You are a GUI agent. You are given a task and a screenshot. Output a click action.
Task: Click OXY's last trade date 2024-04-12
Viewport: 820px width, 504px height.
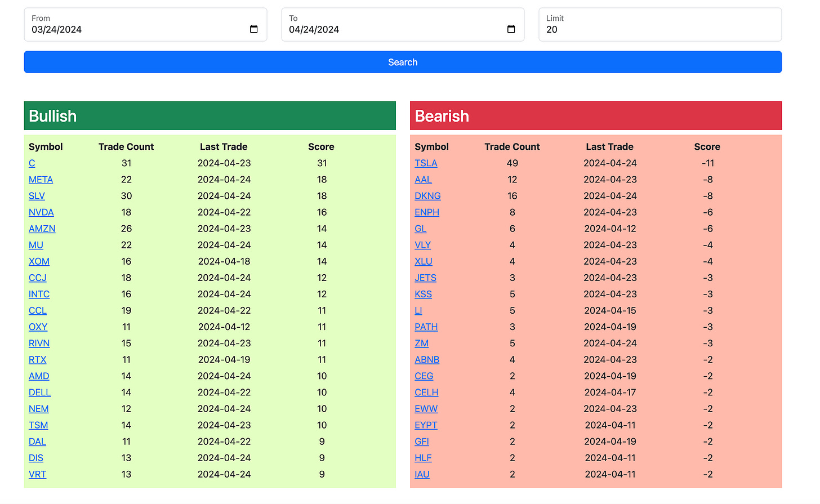[x=224, y=327]
